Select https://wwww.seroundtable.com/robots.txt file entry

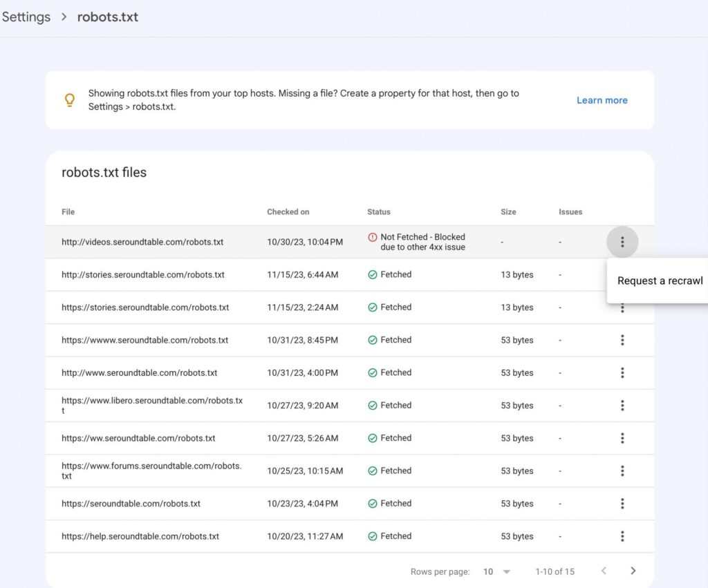coord(145,340)
